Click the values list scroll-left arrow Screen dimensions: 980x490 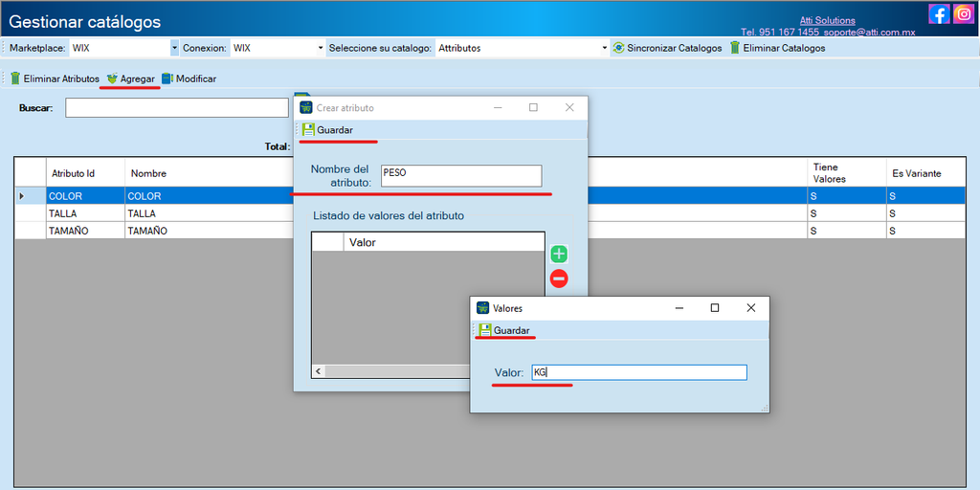tap(318, 371)
